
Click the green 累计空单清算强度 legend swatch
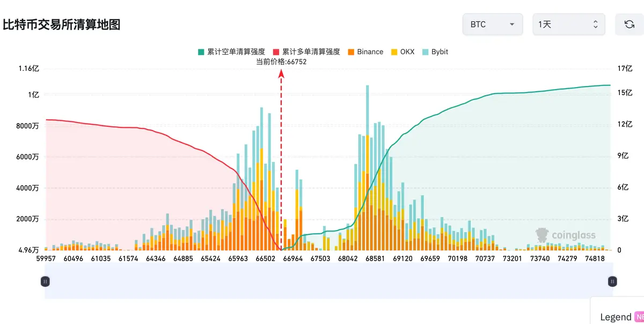pos(201,52)
